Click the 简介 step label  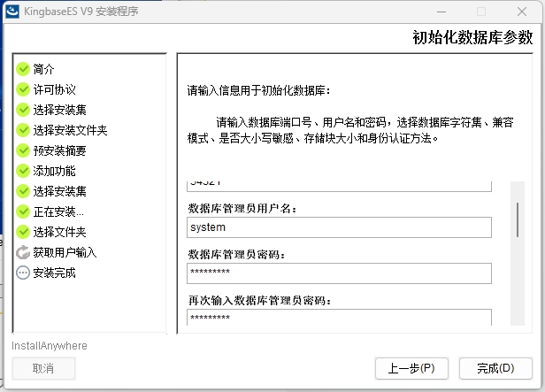44,69
